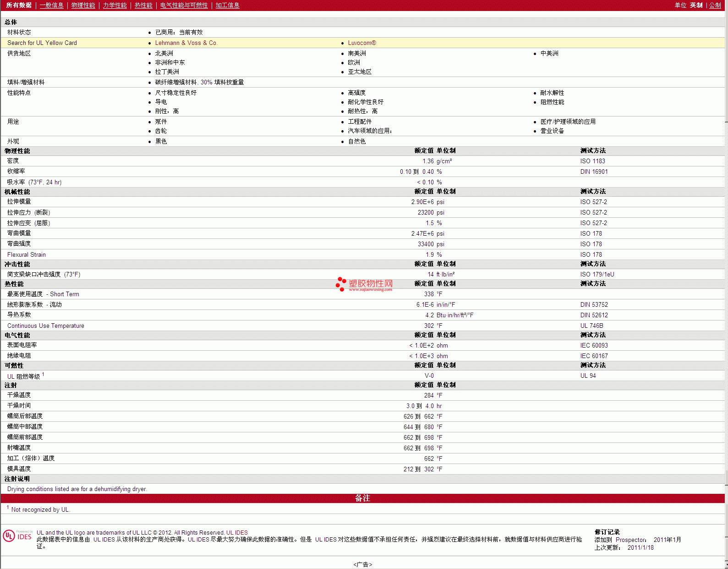Select the 所有数据 tab
Viewport: 728px width, 569px height.
(x=19, y=6)
